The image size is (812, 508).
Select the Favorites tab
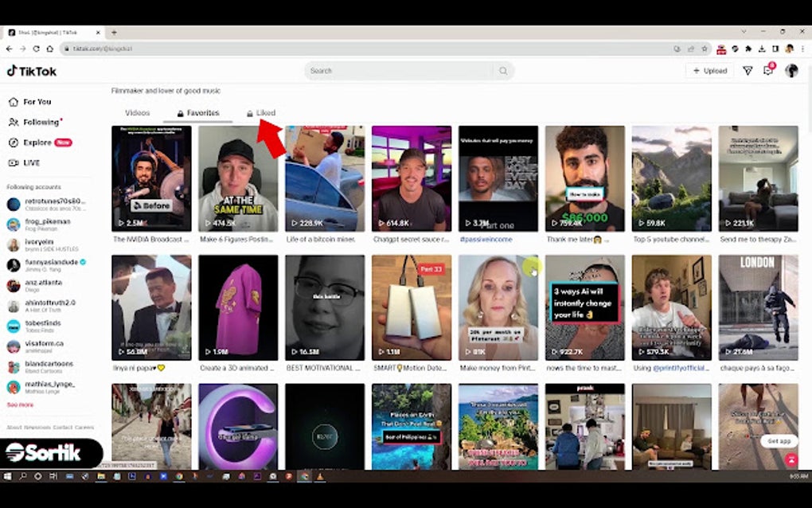(197, 113)
